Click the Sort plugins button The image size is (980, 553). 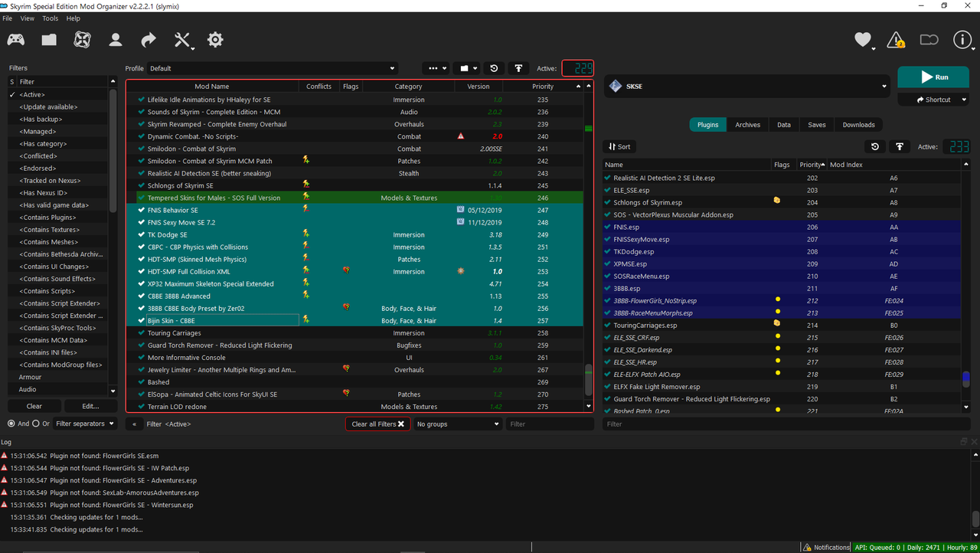point(619,146)
